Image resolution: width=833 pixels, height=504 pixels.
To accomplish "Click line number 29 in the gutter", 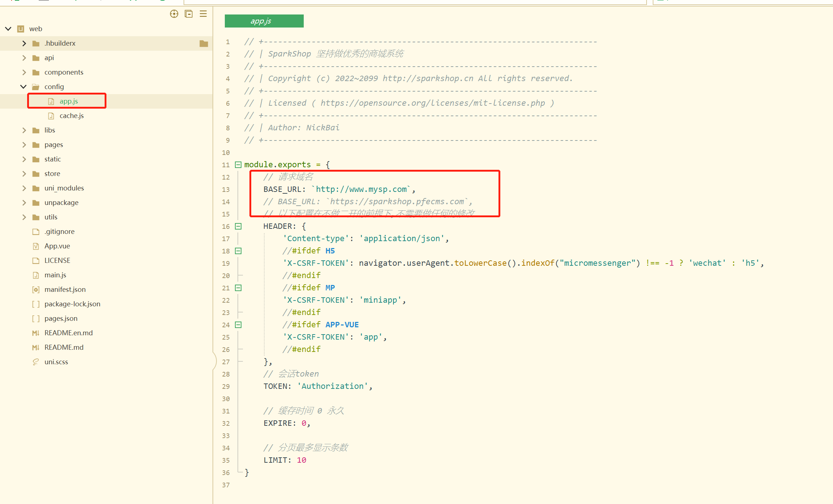I will 226,386.
